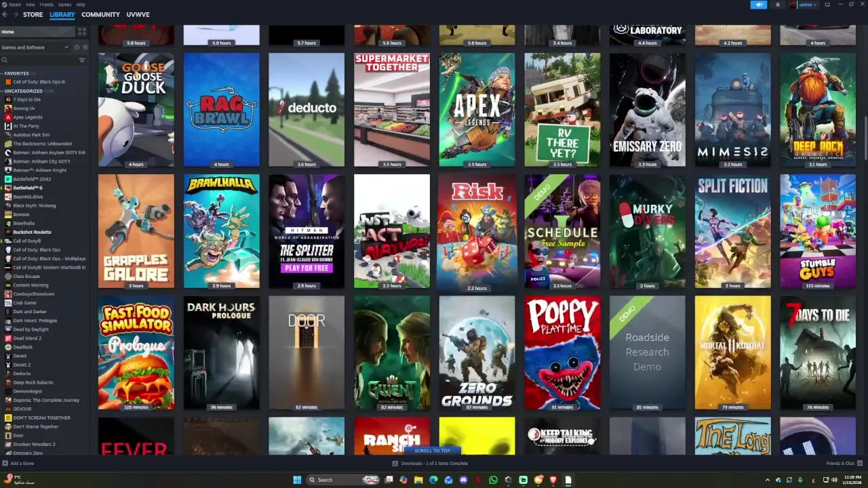Select Battlefield 6 in the sidebar

click(28, 188)
